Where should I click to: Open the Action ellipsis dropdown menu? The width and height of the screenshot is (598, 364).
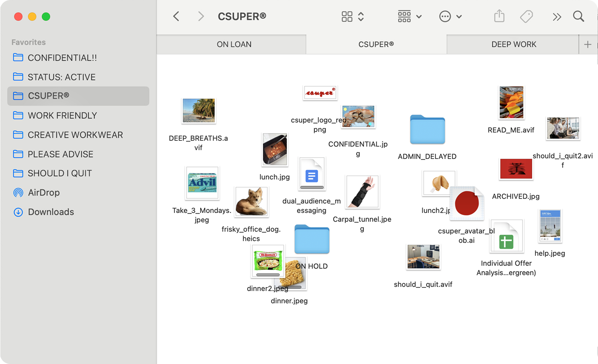click(x=450, y=16)
